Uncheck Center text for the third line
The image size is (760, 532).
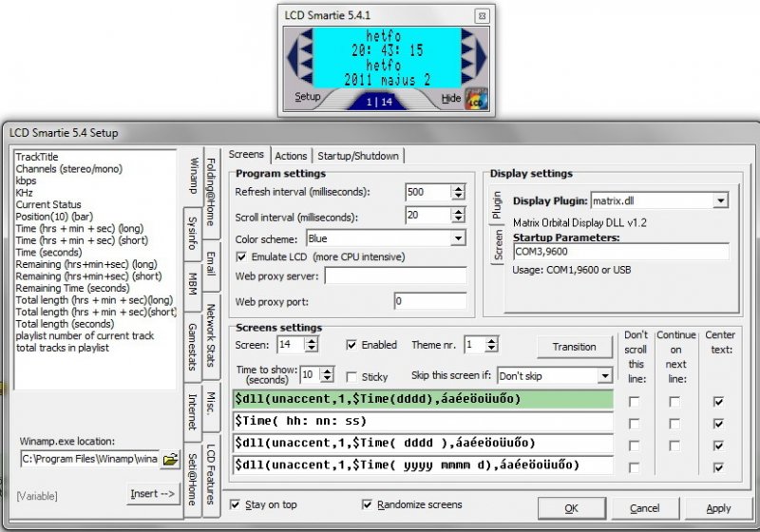pyautogui.click(x=718, y=446)
